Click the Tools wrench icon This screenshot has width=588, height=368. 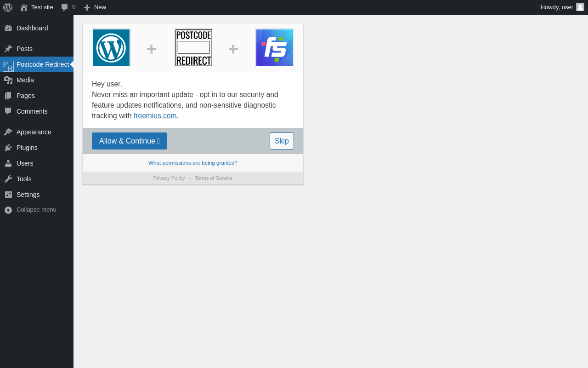pos(8,179)
